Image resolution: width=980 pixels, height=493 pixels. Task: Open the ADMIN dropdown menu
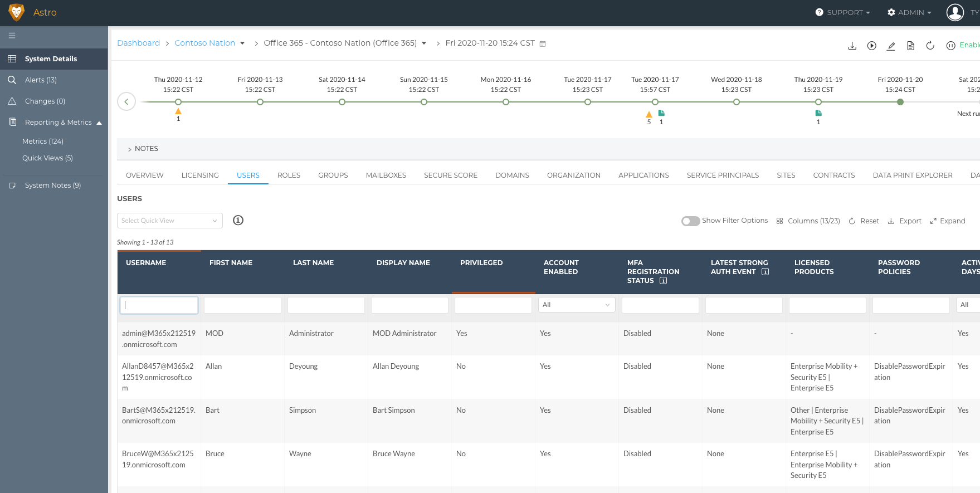[x=909, y=12]
